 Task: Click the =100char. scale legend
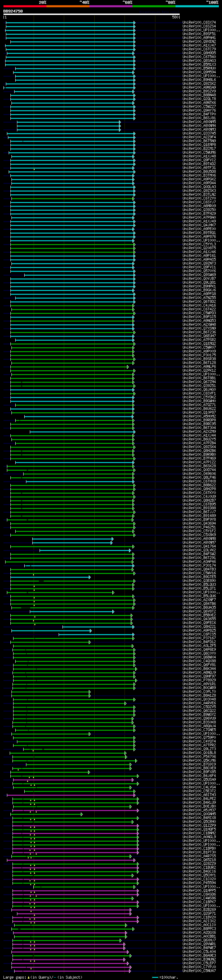[x=165, y=977]
